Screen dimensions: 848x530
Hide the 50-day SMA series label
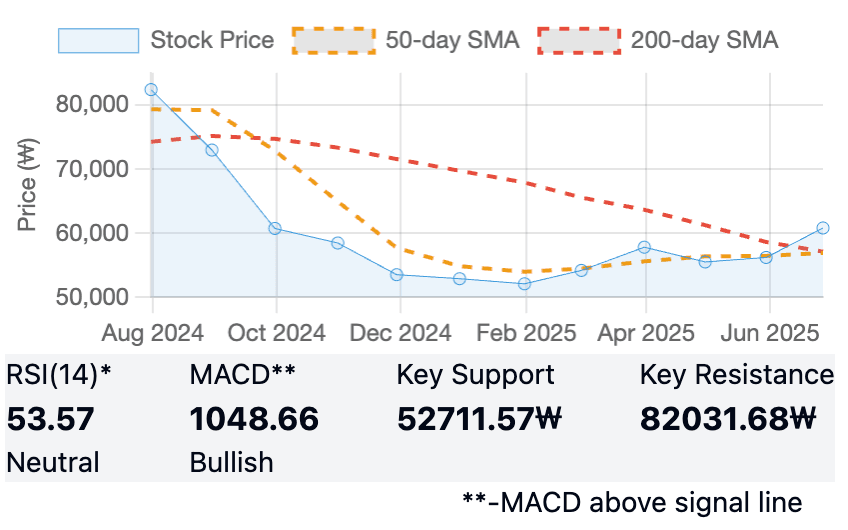[452, 40]
